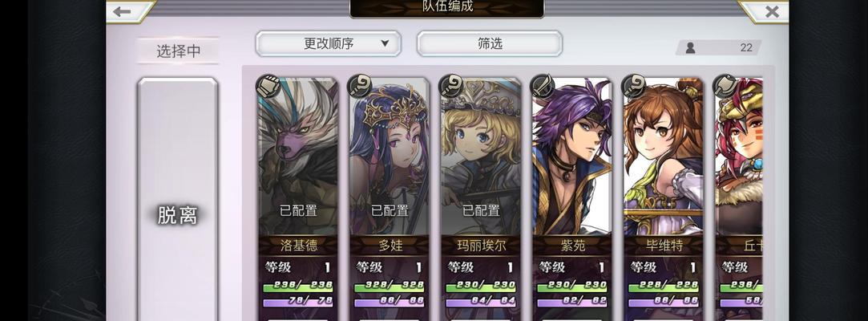
Task: Click the staff class icon on 多娃 card
Action: [359, 87]
